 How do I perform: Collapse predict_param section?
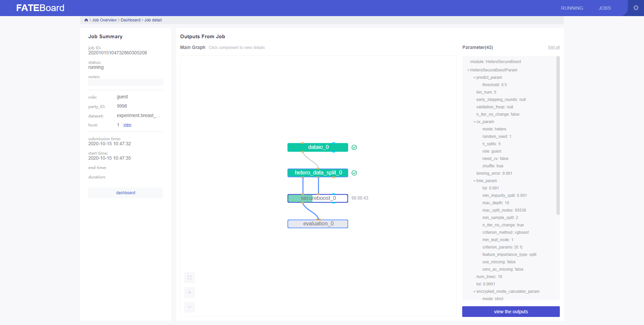474,77
